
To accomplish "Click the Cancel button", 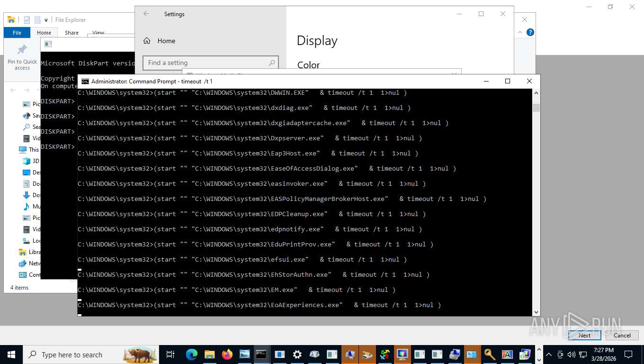I will coord(622,335).
